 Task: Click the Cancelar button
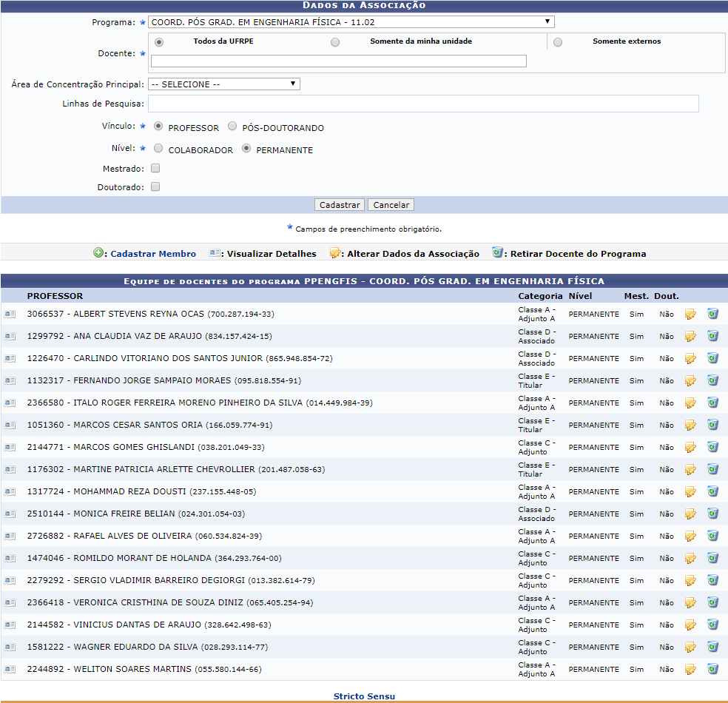(391, 205)
